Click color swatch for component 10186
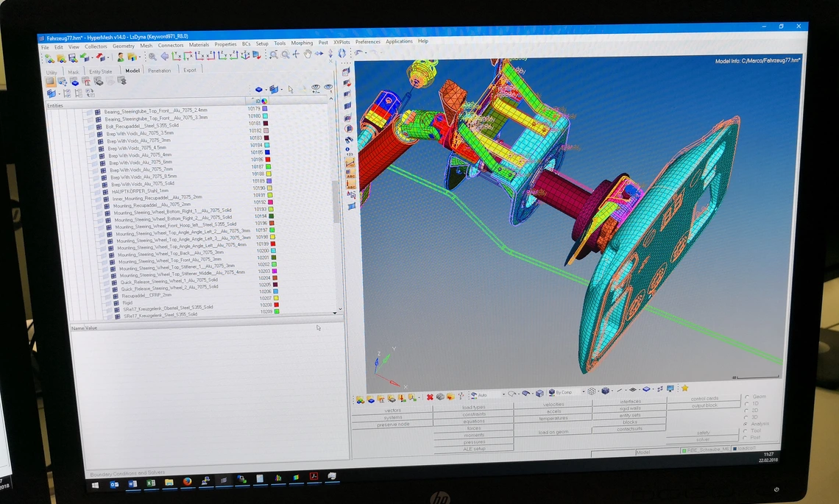839x504 pixels. click(268, 160)
